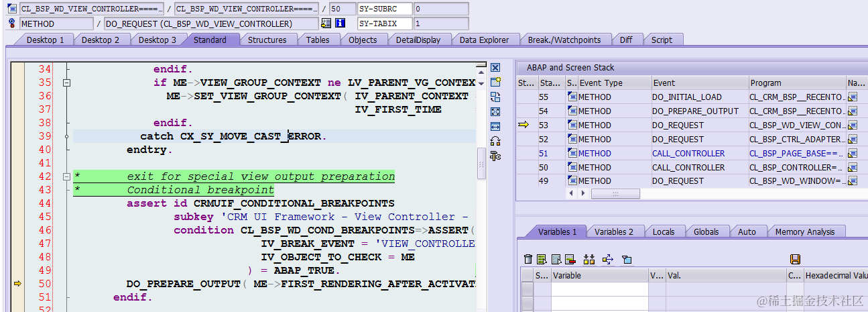Close the source code tool with the X icon

coord(495,68)
